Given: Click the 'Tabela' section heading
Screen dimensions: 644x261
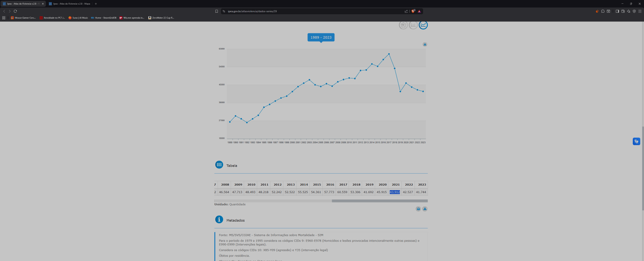Looking at the screenshot, I should click(232, 166).
